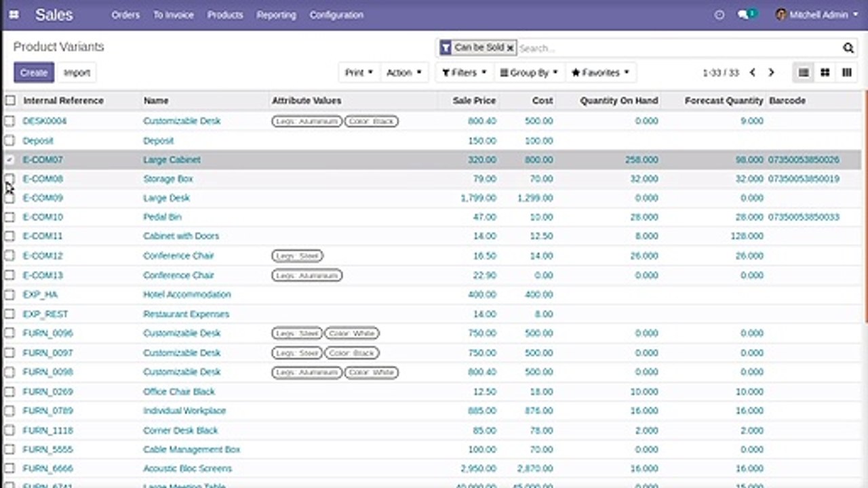Viewport: 868px width, 488px height.
Task: Sort by Cost column header
Action: pos(542,100)
